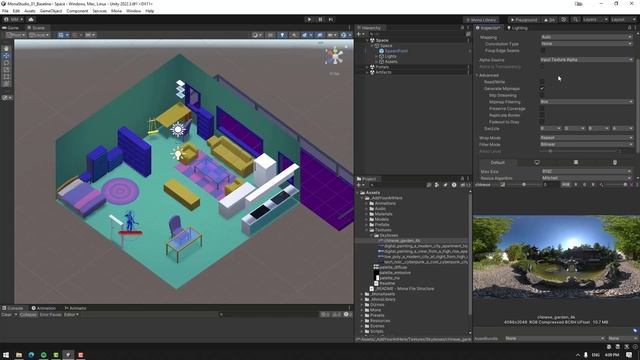
Task: Start Play mode with the Play button
Action: 309,19
